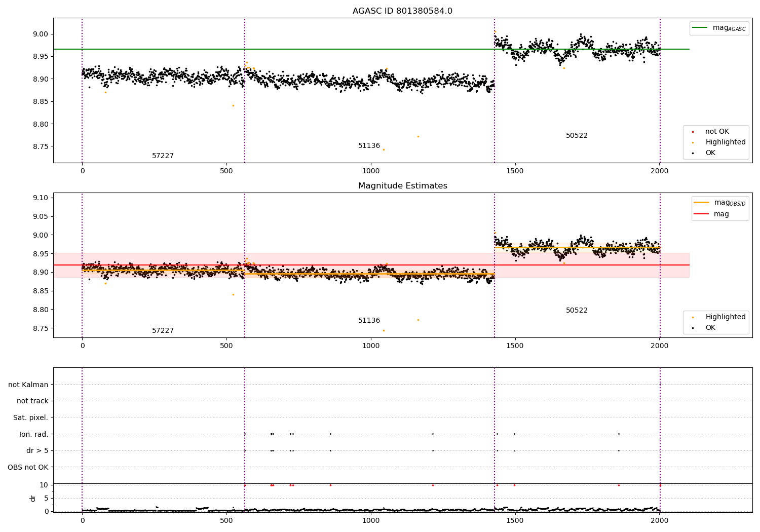Click the '50522' annotation in Magnitude Estimates plot
This screenshot has height=532, width=760.
tap(577, 311)
